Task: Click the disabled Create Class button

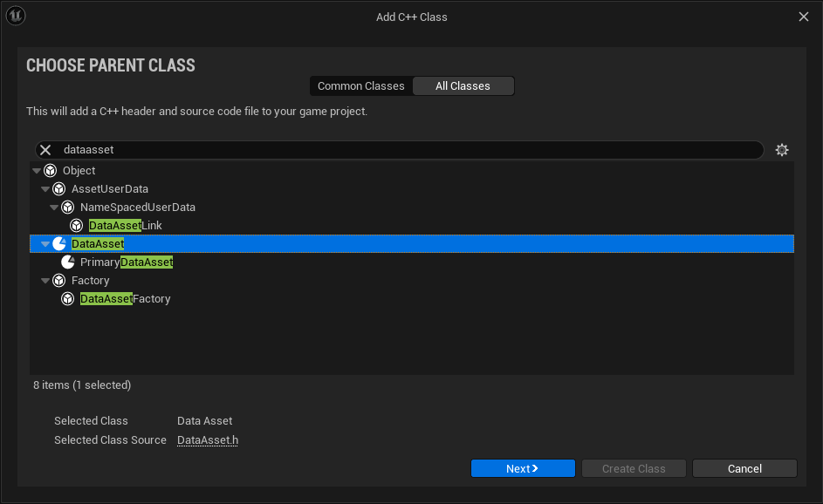Action: pyautogui.click(x=634, y=468)
